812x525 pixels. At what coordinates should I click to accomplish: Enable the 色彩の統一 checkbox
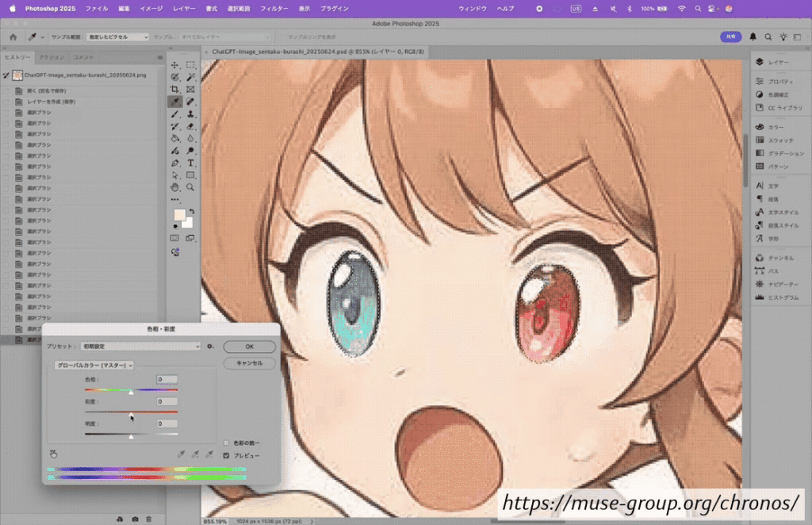[x=226, y=443]
